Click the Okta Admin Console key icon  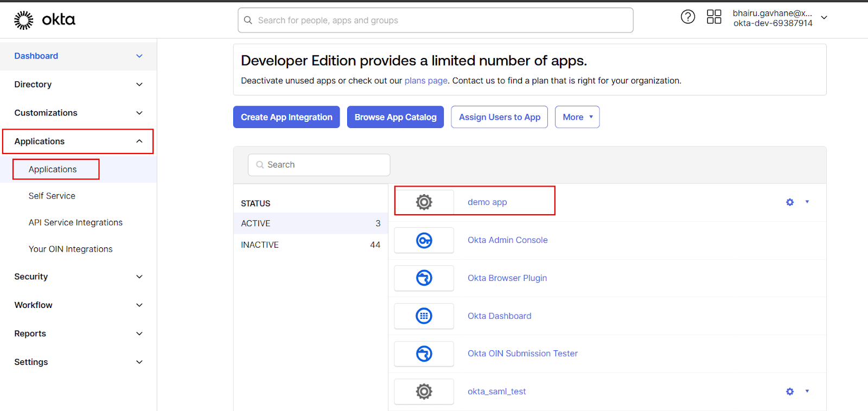tap(424, 240)
